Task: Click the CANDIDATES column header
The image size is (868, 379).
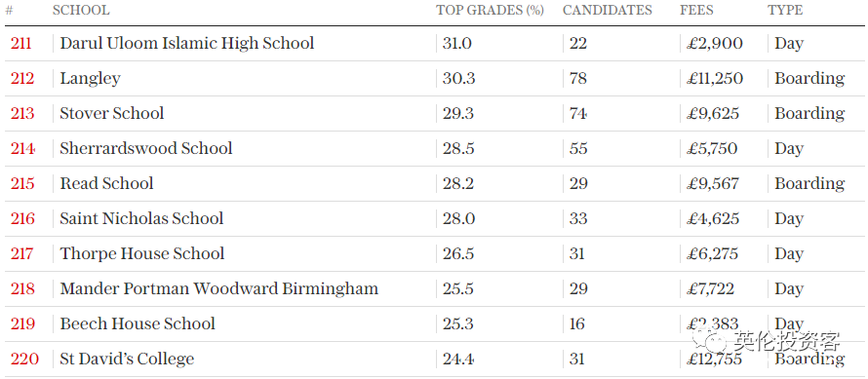Action: point(608,10)
